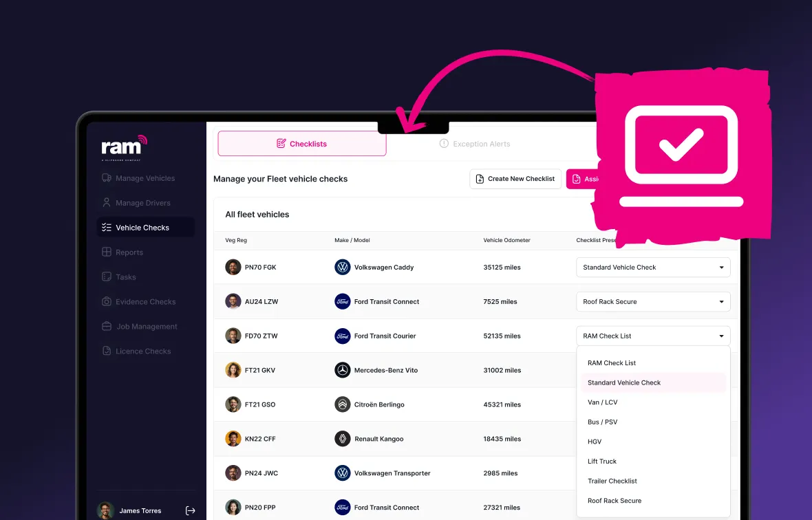Choose Bus / PSV option
812x520 pixels.
(653, 422)
